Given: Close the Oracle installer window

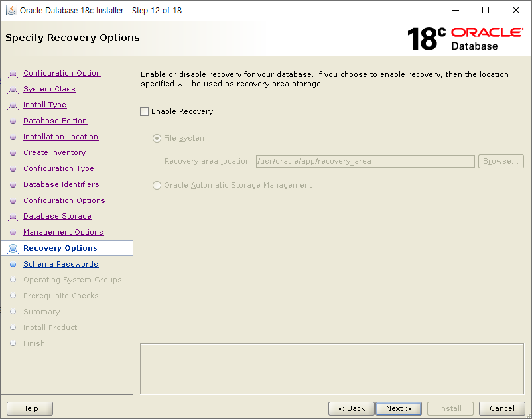Looking at the screenshot, I should (x=515, y=10).
